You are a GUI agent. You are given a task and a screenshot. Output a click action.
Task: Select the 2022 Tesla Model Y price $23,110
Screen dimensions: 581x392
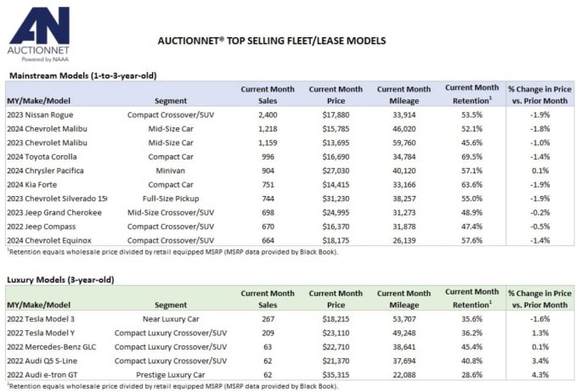(336, 333)
